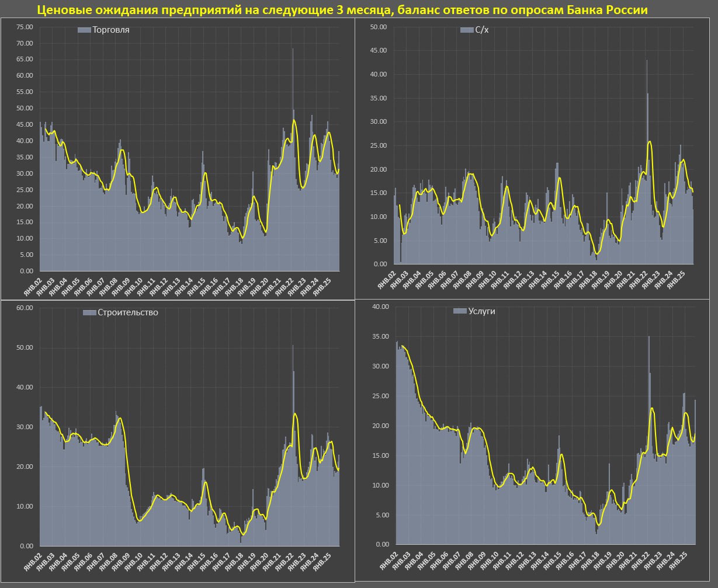Screen dimensions: 718x588
Task: Click the Строительство legend color swatch
Action: click(89, 312)
